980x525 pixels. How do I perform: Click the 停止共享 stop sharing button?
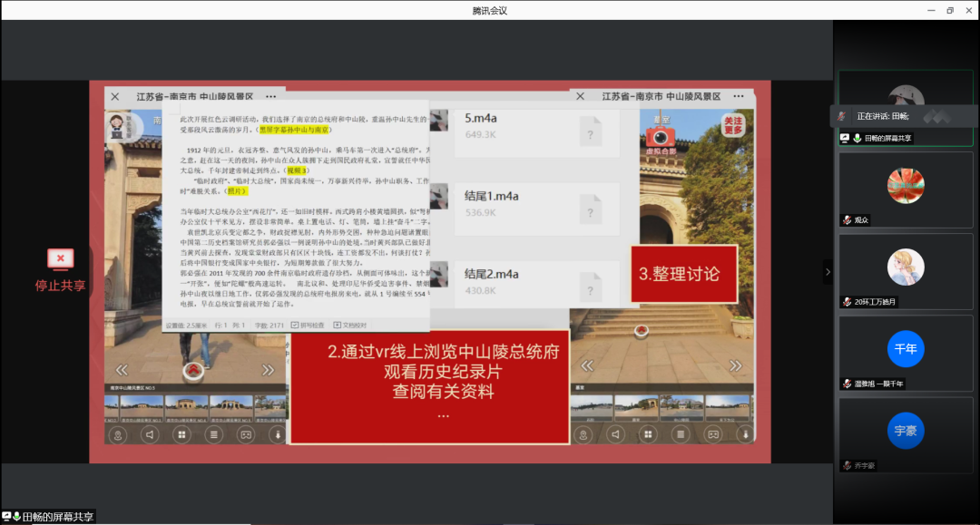61,269
